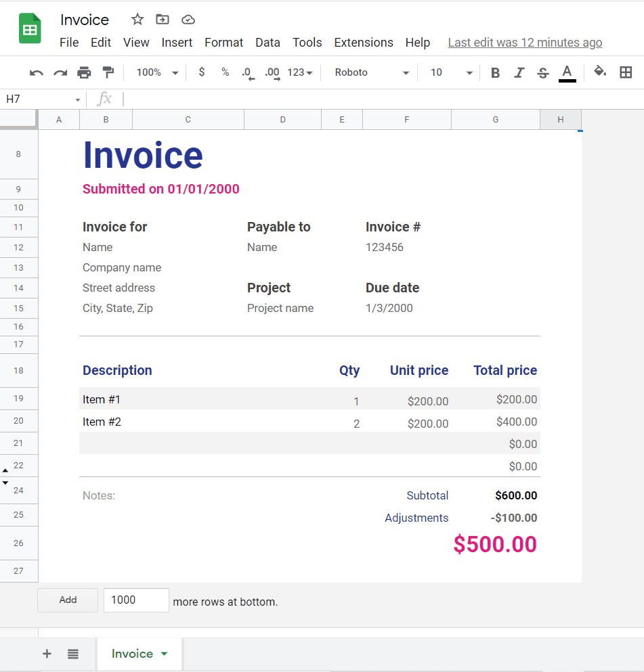Print the invoice spreadsheet
The width and height of the screenshot is (644, 672).
click(x=84, y=72)
